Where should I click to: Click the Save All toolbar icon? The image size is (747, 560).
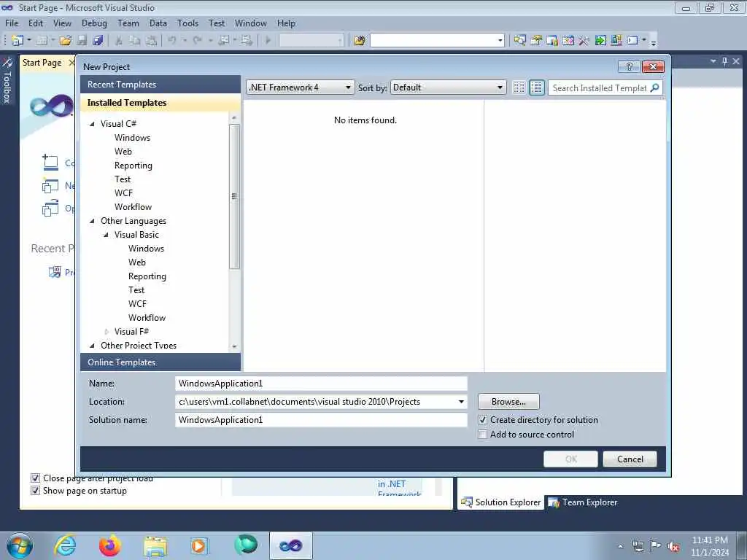(x=98, y=41)
